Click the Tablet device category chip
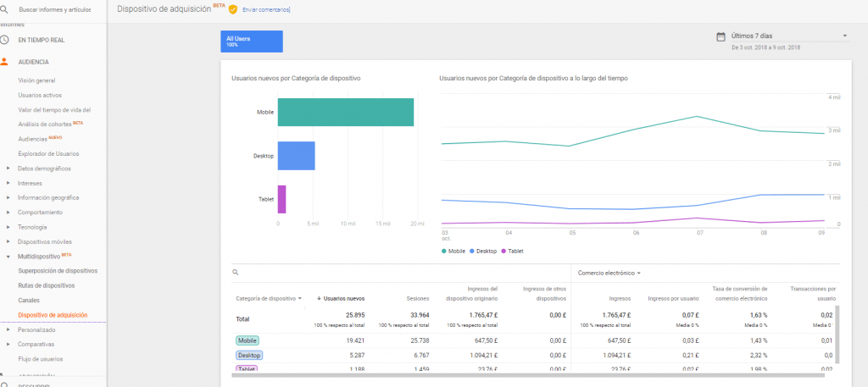The image size is (868, 387). [x=247, y=368]
